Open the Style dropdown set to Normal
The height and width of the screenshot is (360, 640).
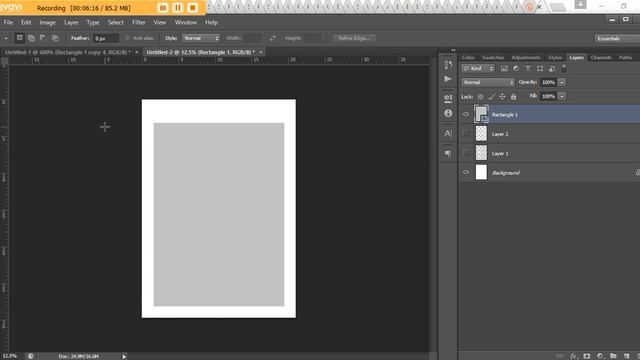point(201,38)
